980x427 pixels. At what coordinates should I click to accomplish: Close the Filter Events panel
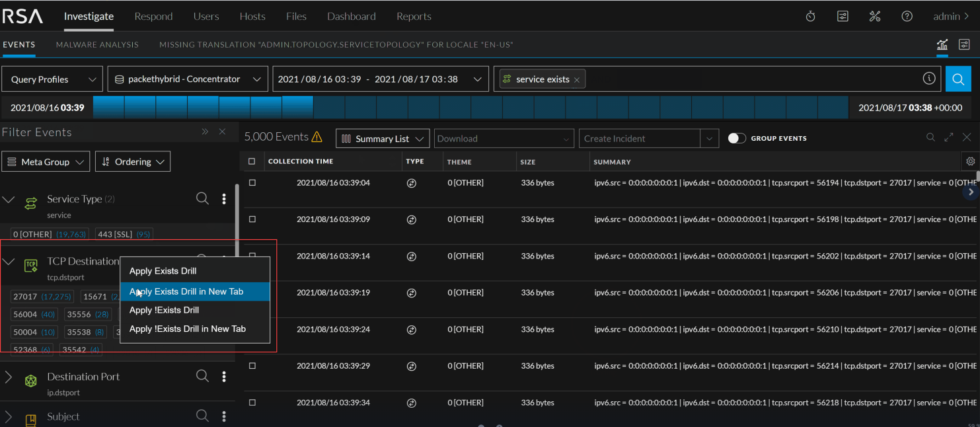[x=222, y=132]
